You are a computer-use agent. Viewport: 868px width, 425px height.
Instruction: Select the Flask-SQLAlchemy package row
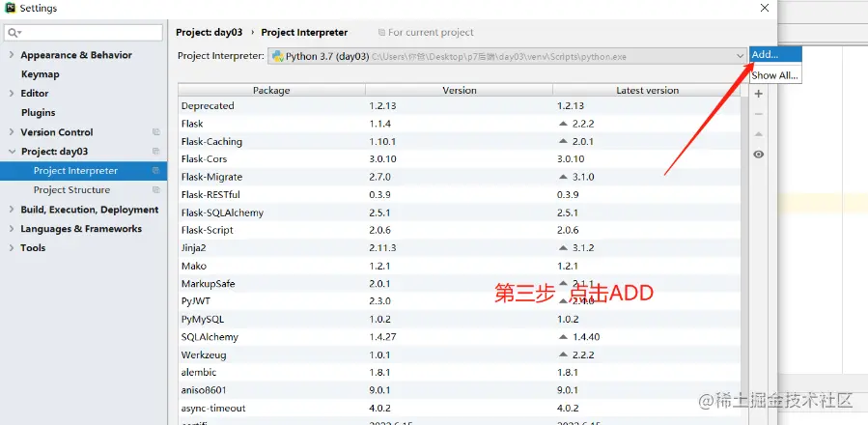click(x=459, y=212)
